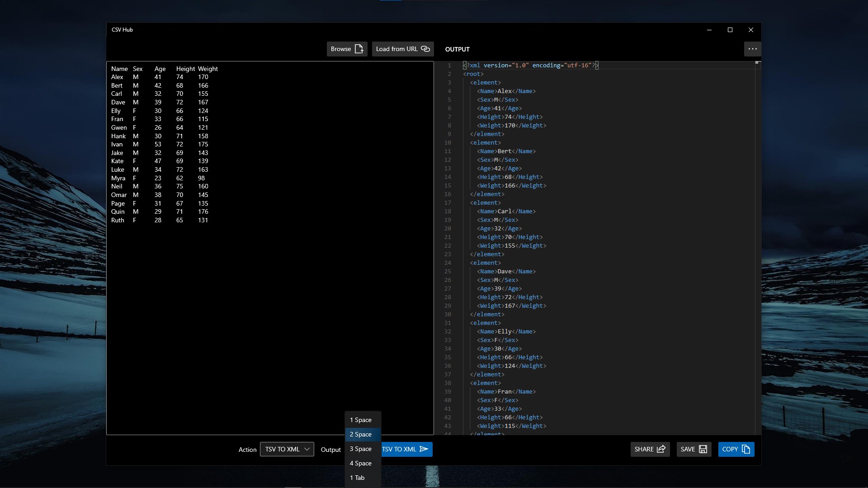Viewport: 868px width, 488px height.
Task: Click Load from URL button
Action: tap(403, 49)
